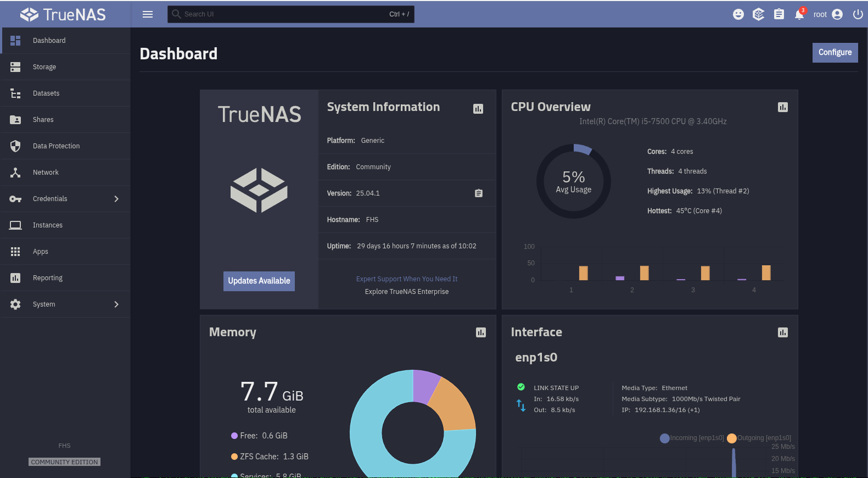Viewport: 868px width, 478px height.
Task: Open Data Protection section
Action: coord(65,146)
